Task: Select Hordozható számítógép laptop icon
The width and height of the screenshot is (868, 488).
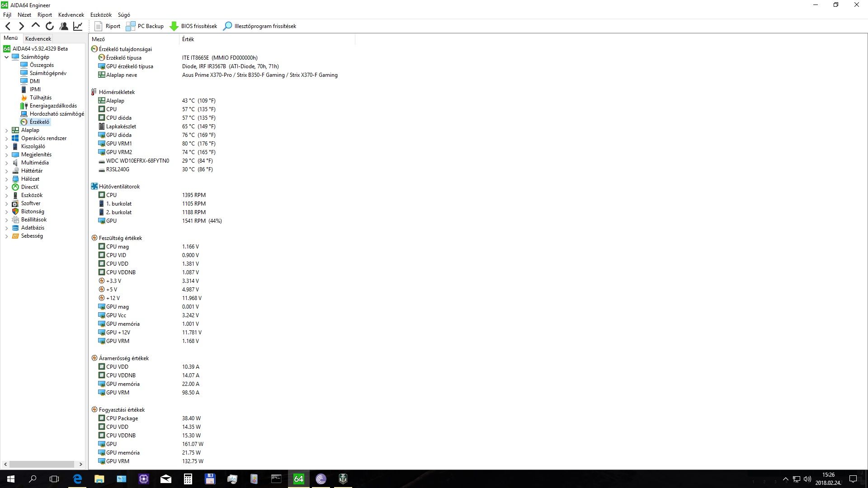Action: click(24, 114)
